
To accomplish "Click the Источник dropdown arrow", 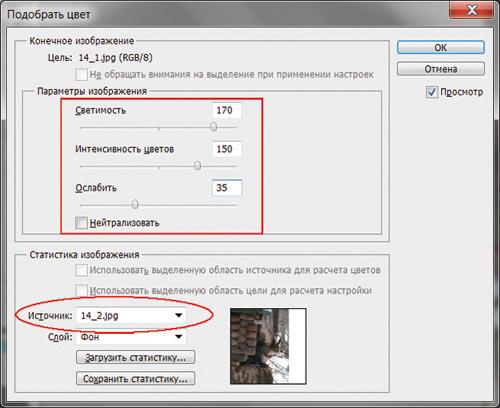I will point(179,315).
